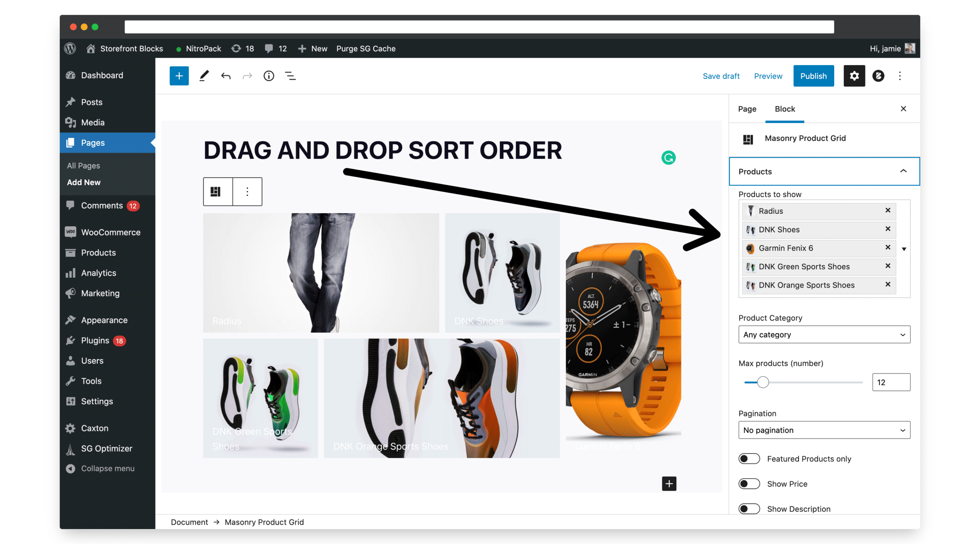The width and height of the screenshot is (980, 544).
Task: Open the block toolbar three-dot options
Action: point(247,191)
